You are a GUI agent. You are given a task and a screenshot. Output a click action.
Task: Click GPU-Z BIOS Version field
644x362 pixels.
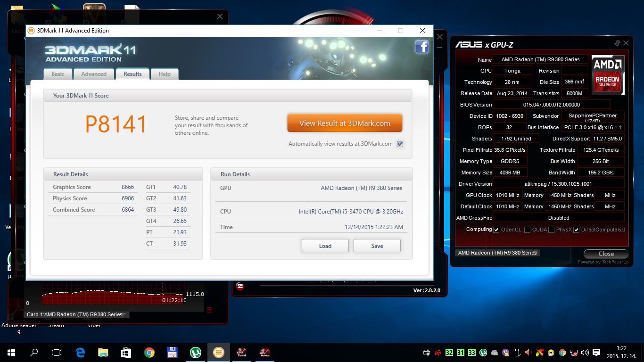[552, 105]
